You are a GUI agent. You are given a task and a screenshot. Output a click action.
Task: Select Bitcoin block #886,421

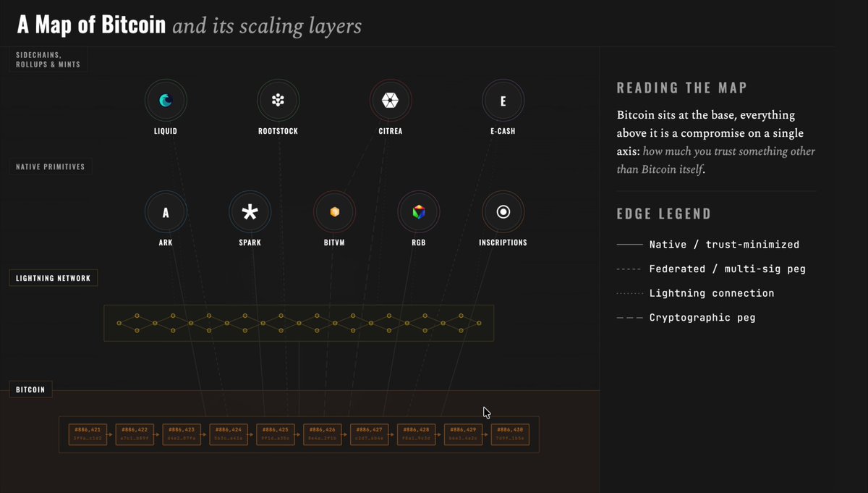coord(88,434)
